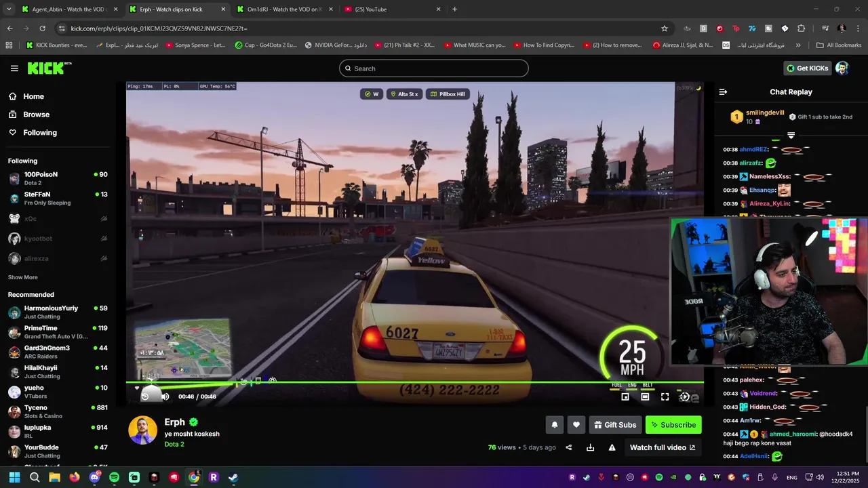Image resolution: width=868 pixels, height=488 pixels.
Task: Mute the clip with the volume icon
Action: pyautogui.click(x=165, y=396)
